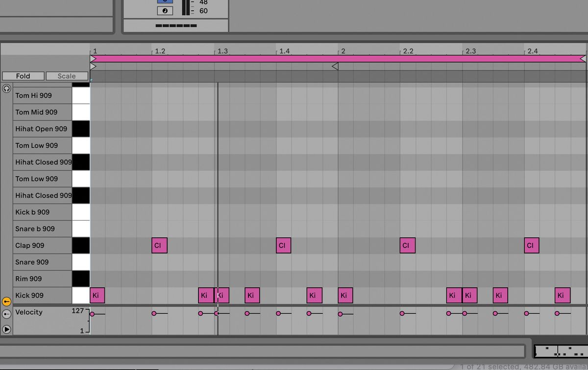Image resolution: width=588 pixels, height=370 pixels.
Task: Click the yellow curved-arrow lane icon
Action: pyautogui.click(x=6, y=302)
